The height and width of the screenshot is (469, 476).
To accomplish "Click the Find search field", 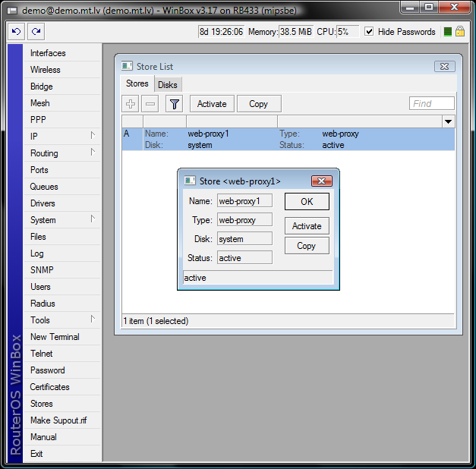I will 432,103.
